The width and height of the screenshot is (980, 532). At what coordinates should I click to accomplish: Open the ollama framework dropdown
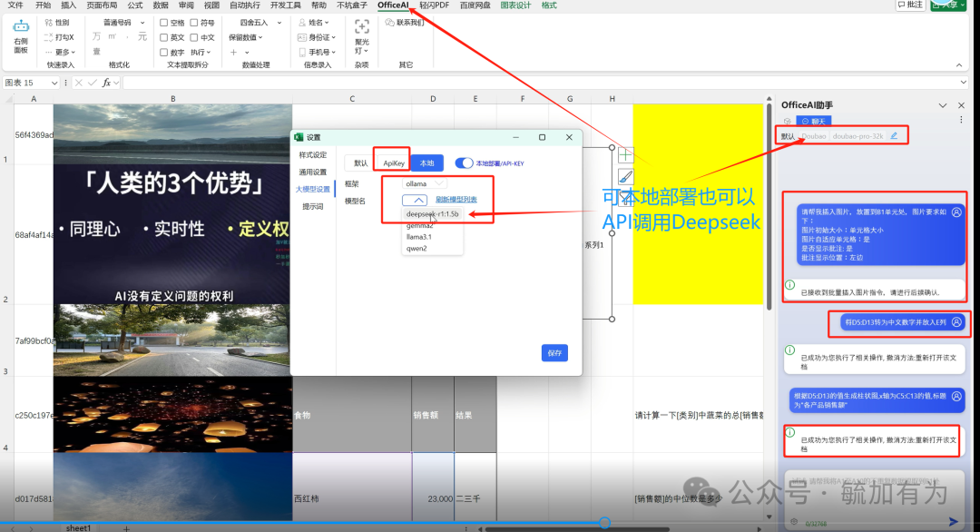424,183
